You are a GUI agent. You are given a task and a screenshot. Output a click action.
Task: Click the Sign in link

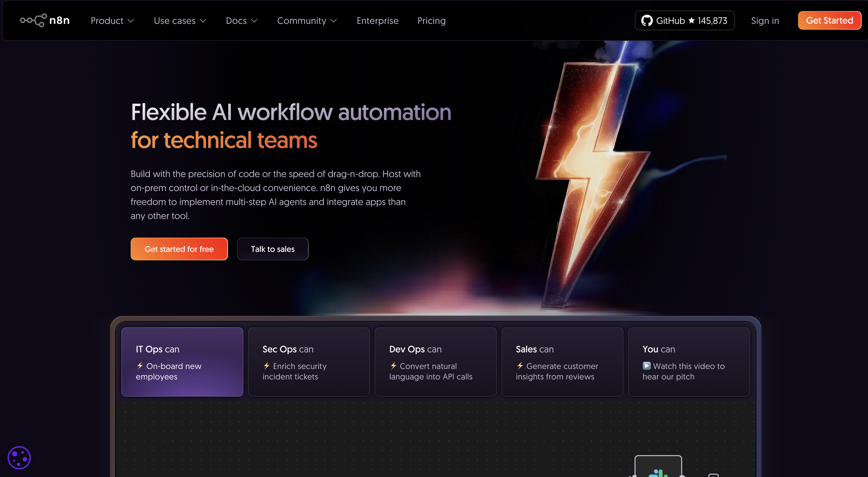click(x=765, y=21)
